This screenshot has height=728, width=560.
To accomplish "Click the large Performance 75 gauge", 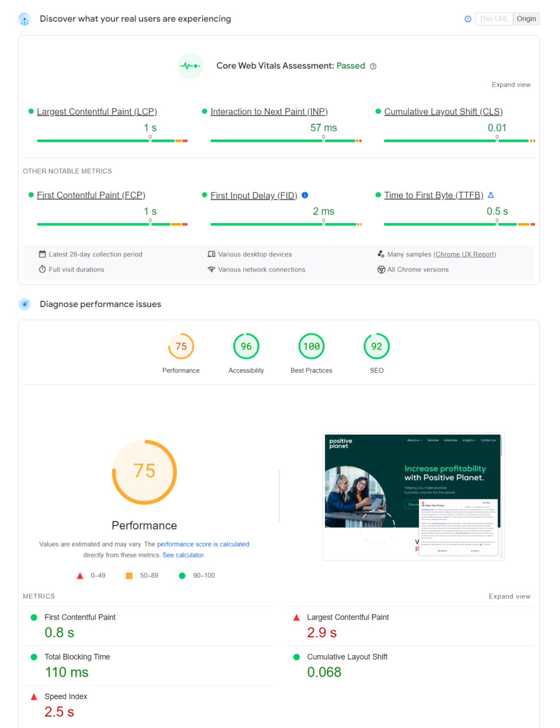I will pos(144,472).
